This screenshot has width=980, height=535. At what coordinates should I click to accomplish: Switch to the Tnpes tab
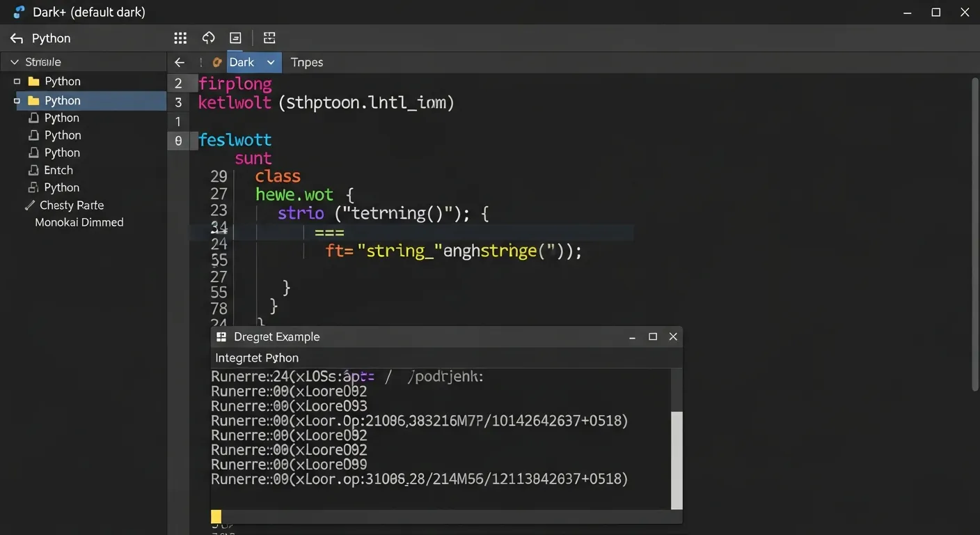tap(306, 63)
